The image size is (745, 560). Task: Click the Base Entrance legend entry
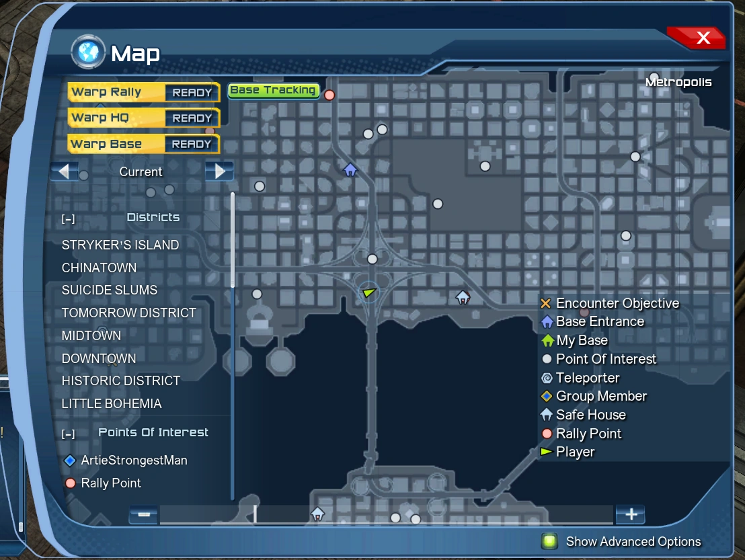592,321
